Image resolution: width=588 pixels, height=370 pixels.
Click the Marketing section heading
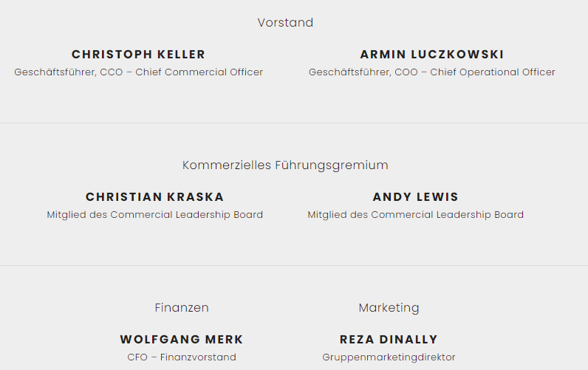pos(389,308)
